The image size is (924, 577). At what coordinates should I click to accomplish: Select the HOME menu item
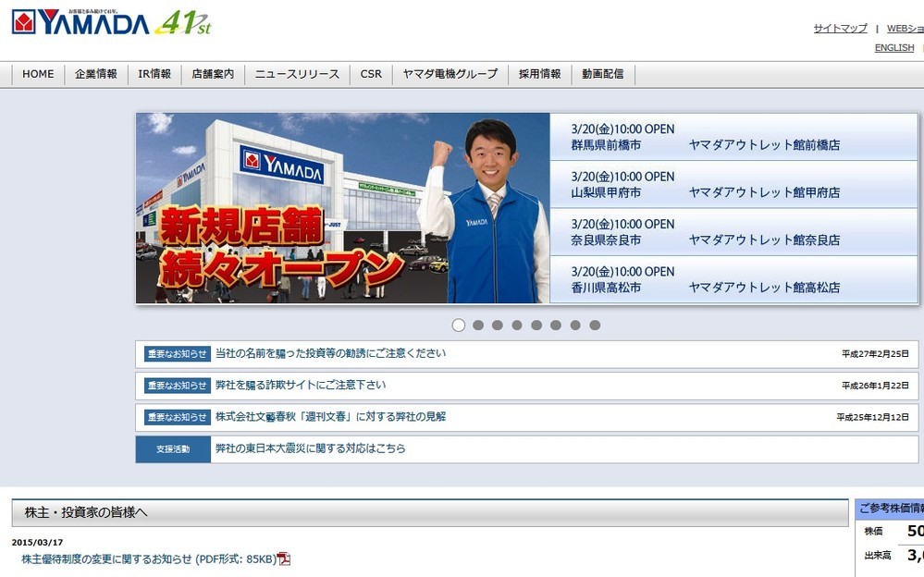pos(36,73)
